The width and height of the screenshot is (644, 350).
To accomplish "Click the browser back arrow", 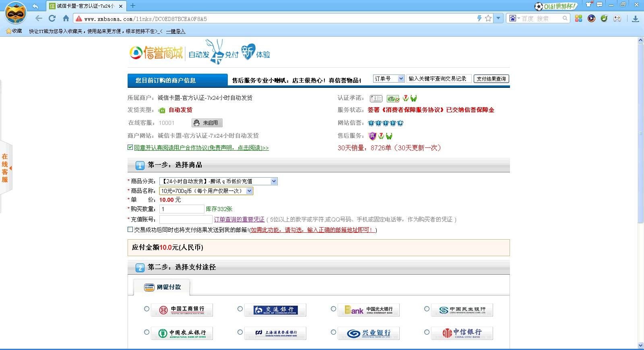I will coord(39,19).
